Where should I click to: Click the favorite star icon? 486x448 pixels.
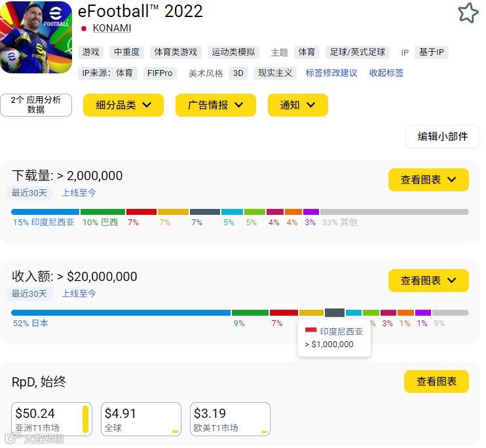[468, 12]
